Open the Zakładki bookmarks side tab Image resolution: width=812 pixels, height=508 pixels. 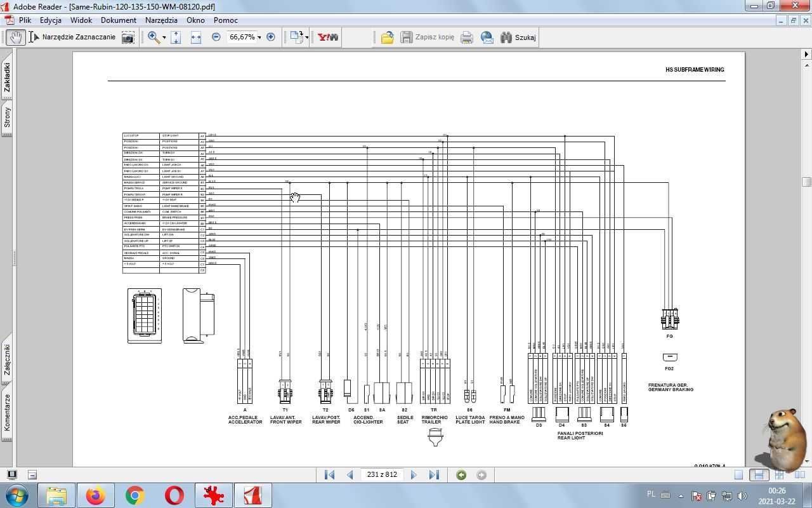(7, 77)
